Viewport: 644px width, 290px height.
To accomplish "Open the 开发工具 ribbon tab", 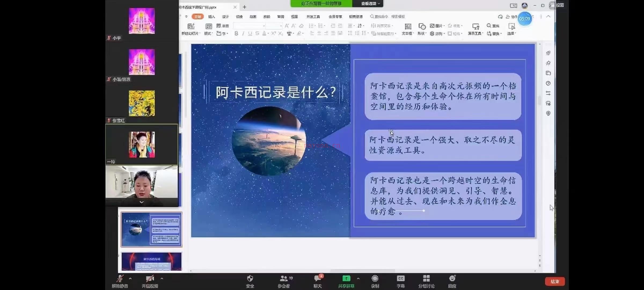I will coord(313,17).
